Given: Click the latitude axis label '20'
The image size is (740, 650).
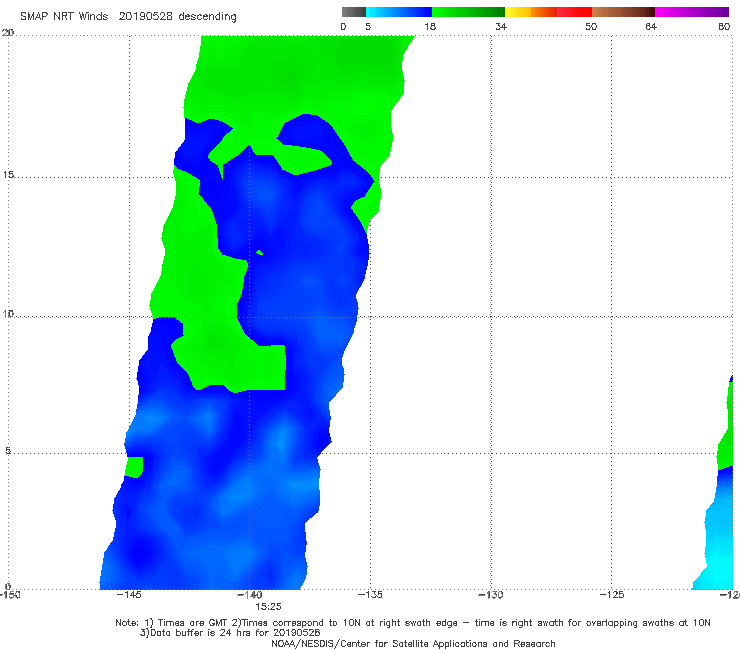Looking at the screenshot, I should pos(8,33).
